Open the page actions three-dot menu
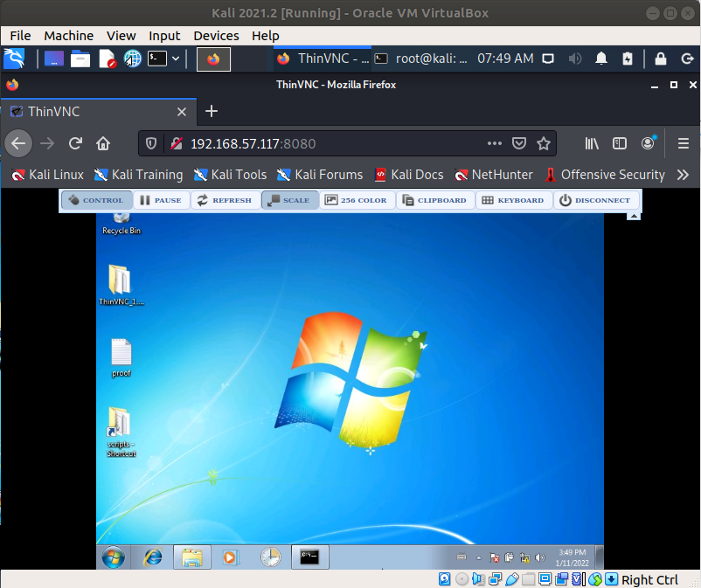Viewport: 701px width, 588px height. point(495,143)
